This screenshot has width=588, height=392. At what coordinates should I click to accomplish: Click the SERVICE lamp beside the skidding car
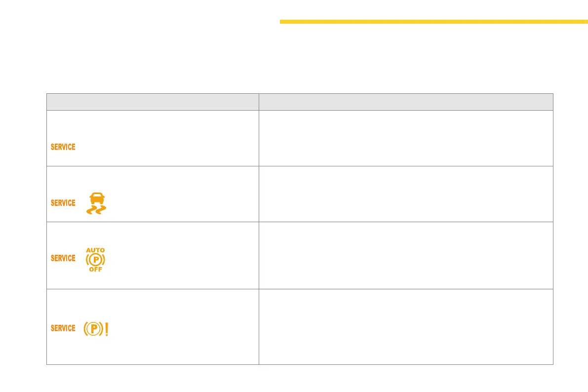pyautogui.click(x=63, y=203)
